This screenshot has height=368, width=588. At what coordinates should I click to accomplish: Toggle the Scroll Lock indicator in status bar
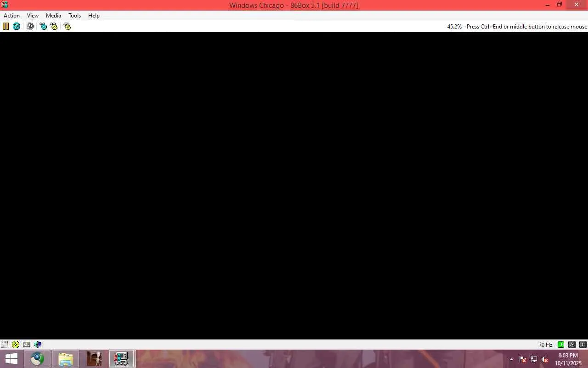pos(583,345)
